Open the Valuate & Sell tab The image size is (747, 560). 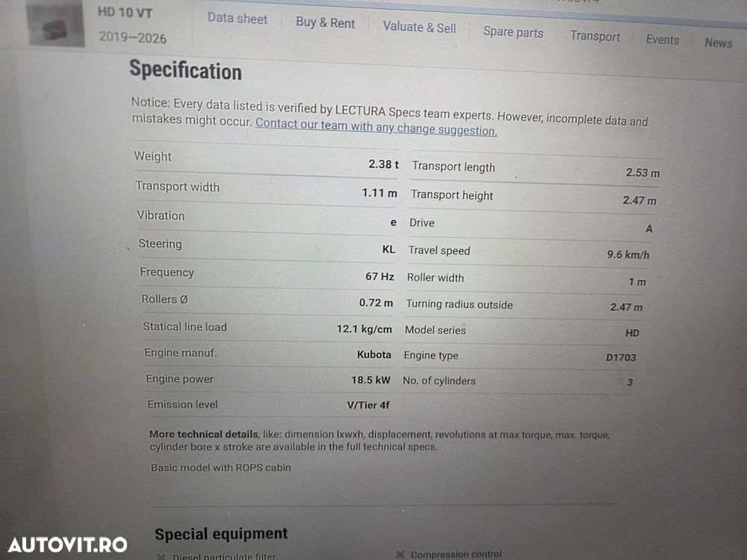(x=419, y=27)
